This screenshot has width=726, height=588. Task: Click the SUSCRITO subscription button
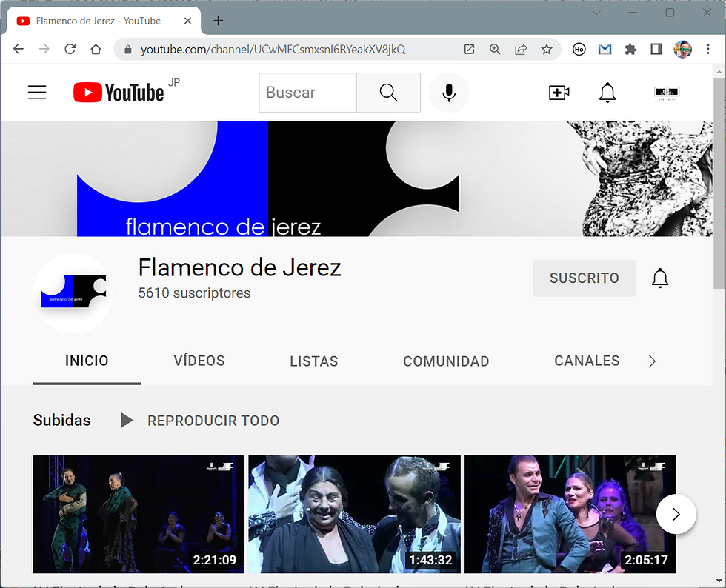pyautogui.click(x=584, y=278)
